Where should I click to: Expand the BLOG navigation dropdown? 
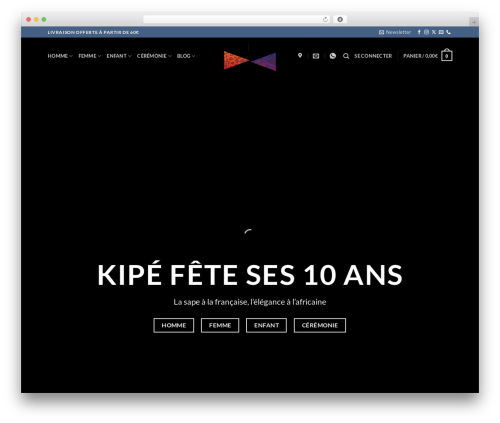186,56
